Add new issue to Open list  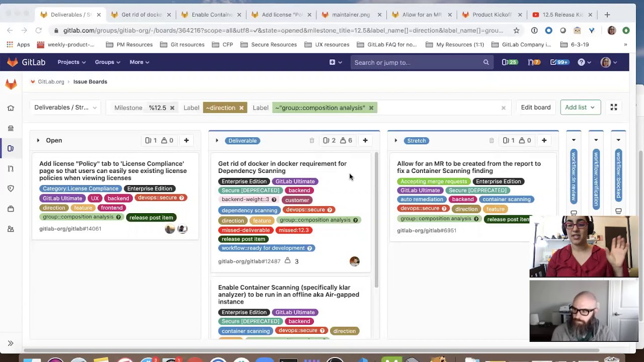click(186, 140)
